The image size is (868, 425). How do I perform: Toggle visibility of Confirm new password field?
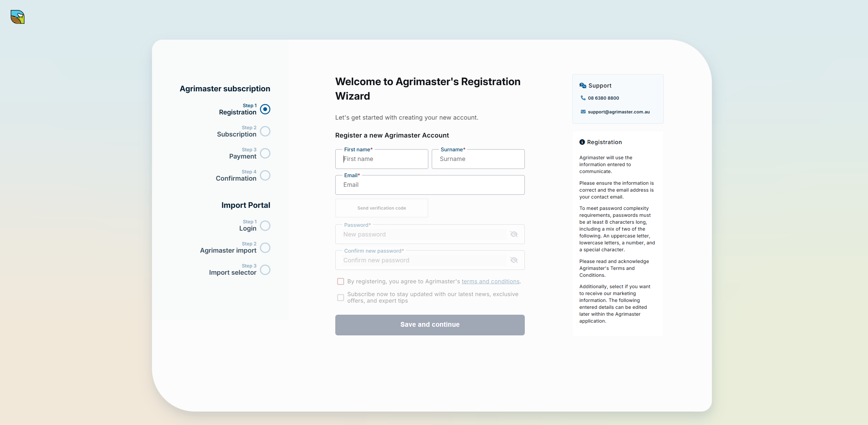click(x=514, y=260)
